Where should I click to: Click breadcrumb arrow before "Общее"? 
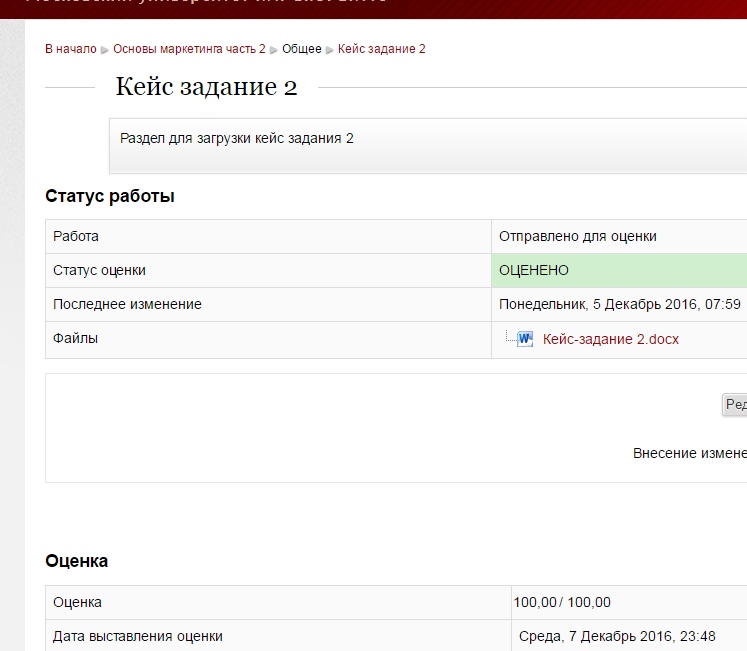(x=274, y=49)
